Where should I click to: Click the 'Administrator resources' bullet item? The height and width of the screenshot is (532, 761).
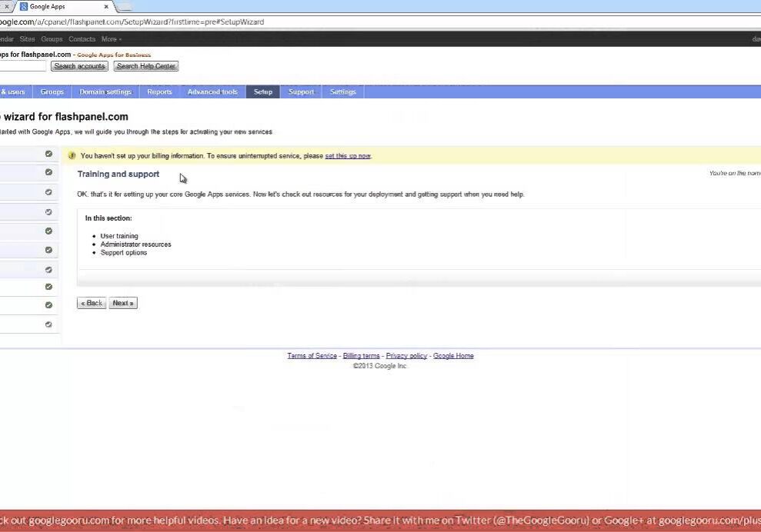coord(136,244)
